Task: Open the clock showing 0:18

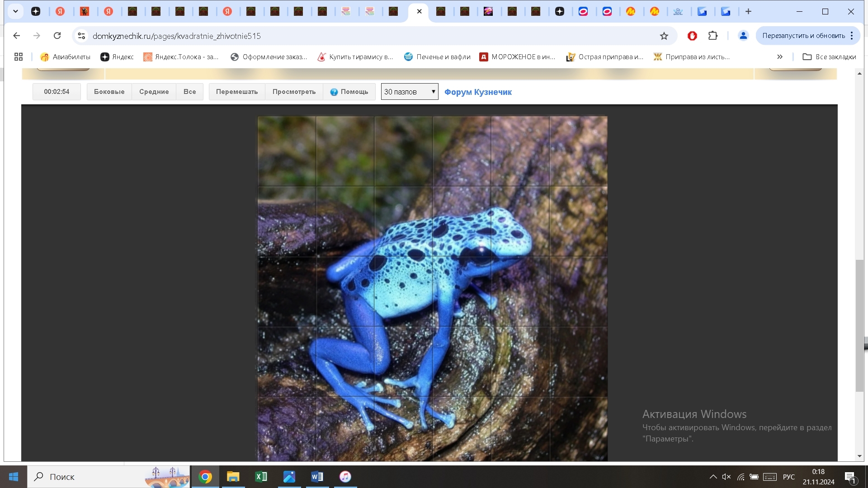Action: pos(819,477)
